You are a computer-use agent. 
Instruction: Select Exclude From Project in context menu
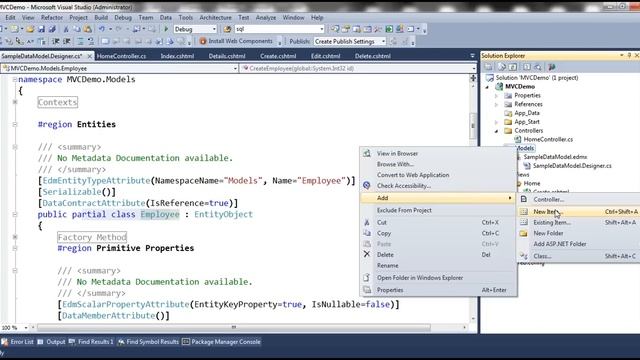point(438,210)
